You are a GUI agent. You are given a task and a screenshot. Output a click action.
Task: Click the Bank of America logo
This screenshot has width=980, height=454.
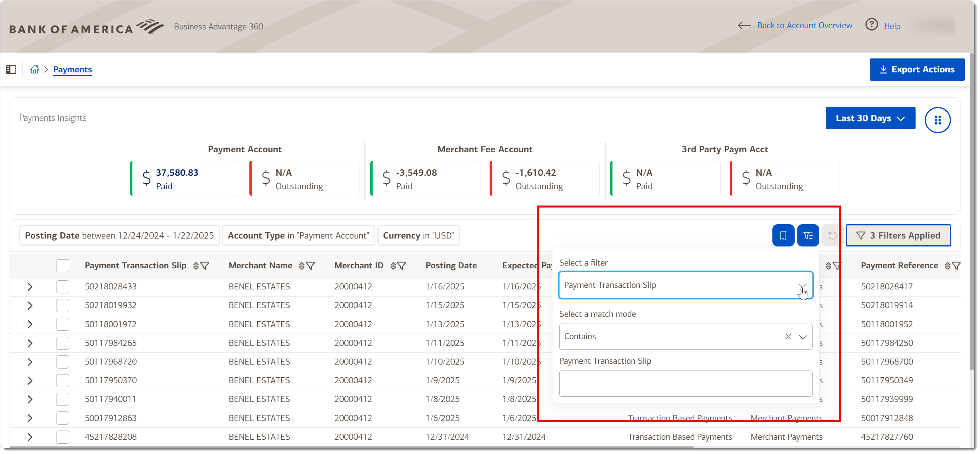click(x=87, y=27)
